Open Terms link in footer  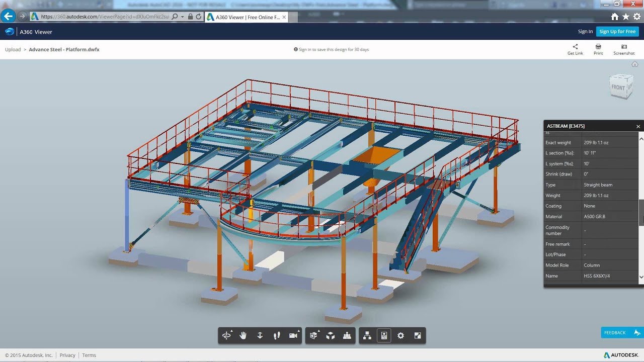tap(89, 355)
